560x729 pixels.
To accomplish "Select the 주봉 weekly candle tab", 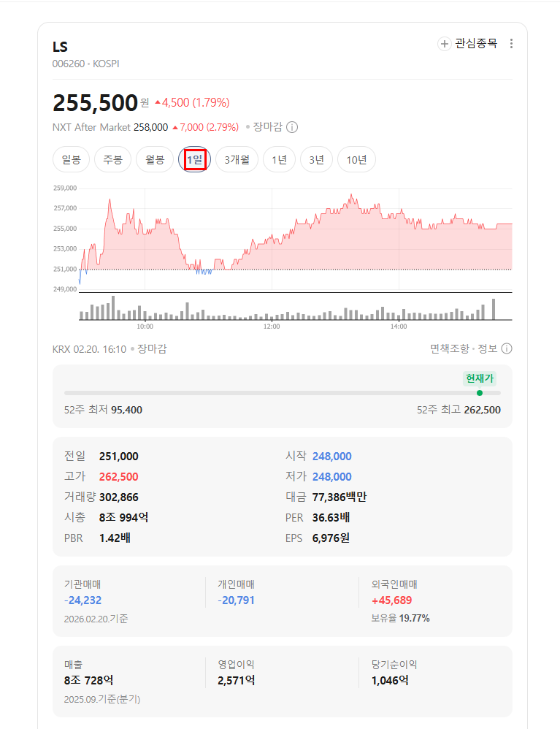I will [113, 159].
